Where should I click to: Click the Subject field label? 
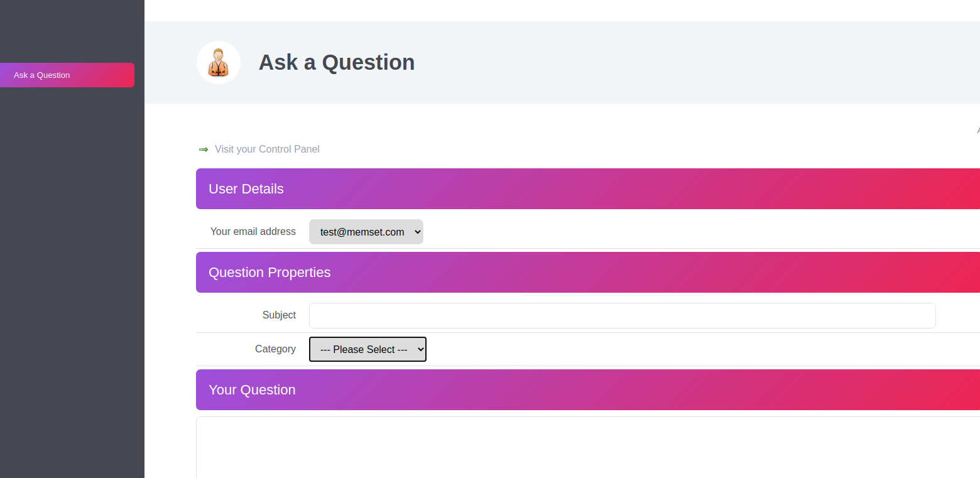click(279, 315)
